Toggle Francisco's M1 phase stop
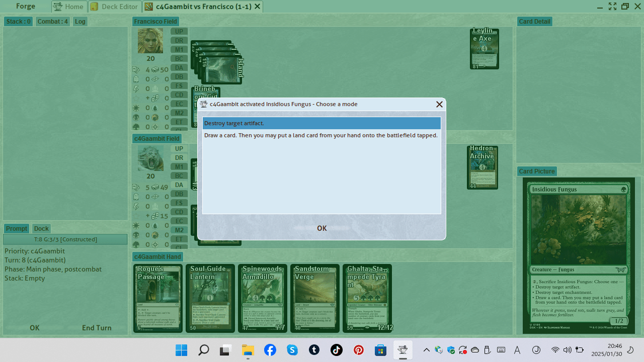 pyautogui.click(x=179, y=49)
